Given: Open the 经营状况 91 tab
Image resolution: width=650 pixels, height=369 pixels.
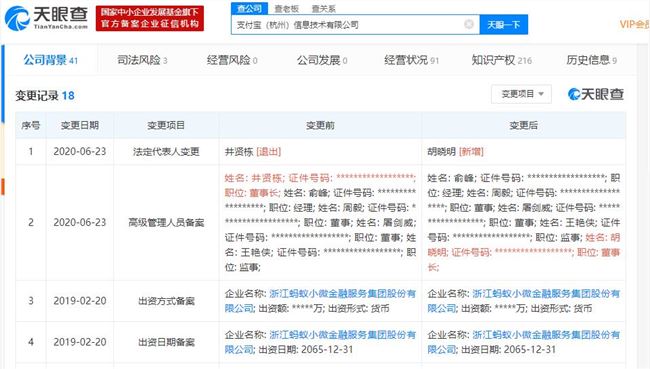Looking at the screenshot, I should click(412, 61).
